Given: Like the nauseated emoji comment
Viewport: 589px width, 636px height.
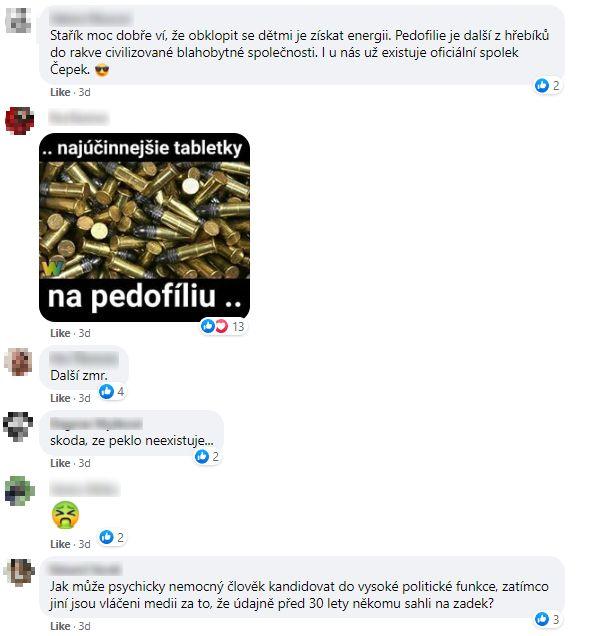Looking at the screenshot, I should click(60, 544).
